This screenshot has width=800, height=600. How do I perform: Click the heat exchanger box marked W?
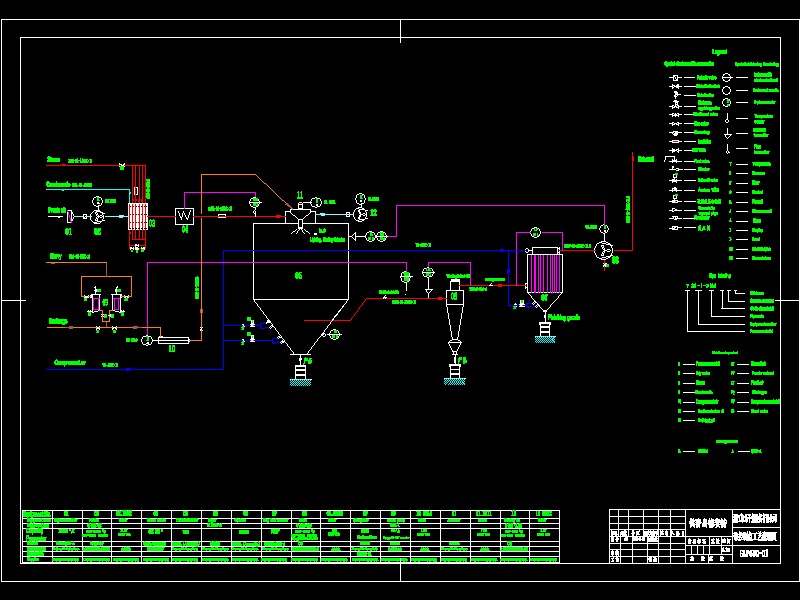(x=184, y=218)
